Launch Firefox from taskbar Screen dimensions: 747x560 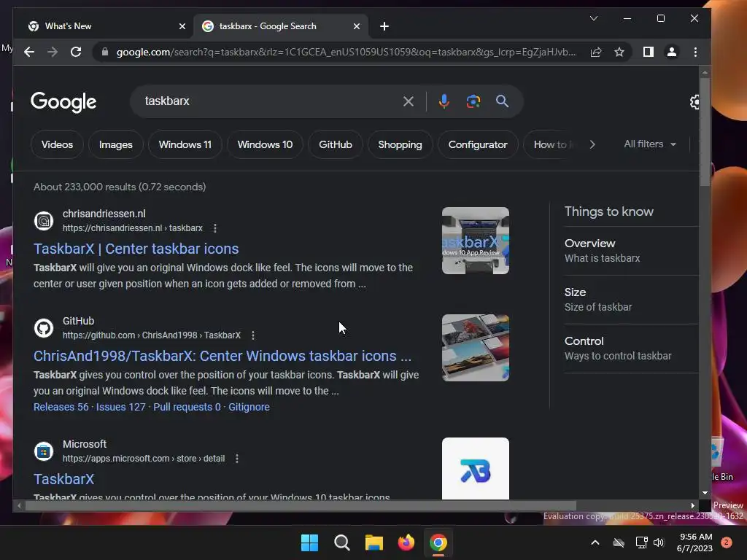coord(406,542)
